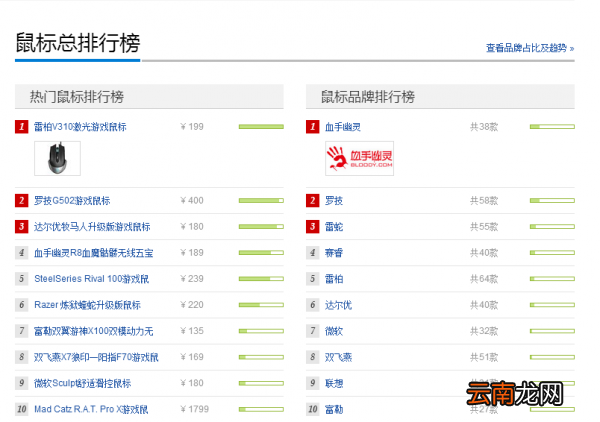Viewport: 600px width, 422px height.
Task: Click rank 6 badge beside Razer 炼狱蝰蛇
Action: [21, 305]
